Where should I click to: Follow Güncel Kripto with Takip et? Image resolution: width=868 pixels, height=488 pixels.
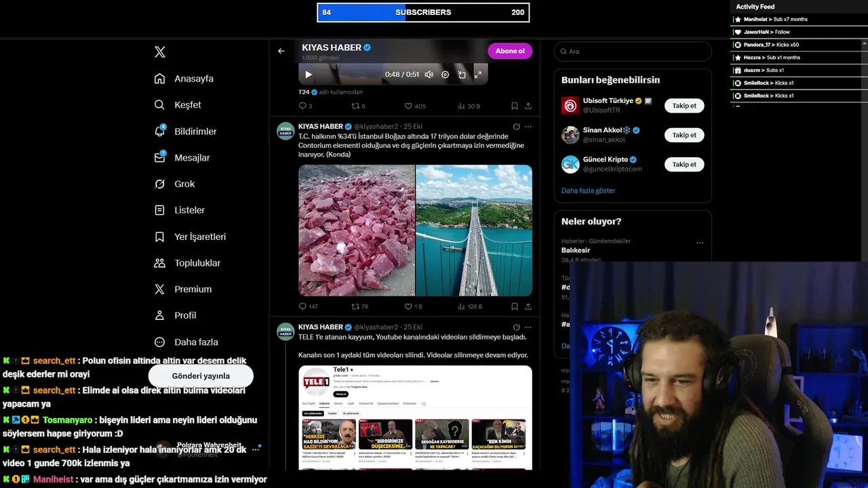pyautogui.click(x=684, y=164)
